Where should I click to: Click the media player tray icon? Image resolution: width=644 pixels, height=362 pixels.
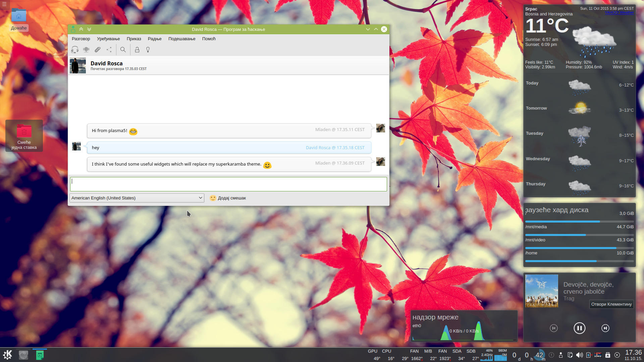tap(617, 355)
